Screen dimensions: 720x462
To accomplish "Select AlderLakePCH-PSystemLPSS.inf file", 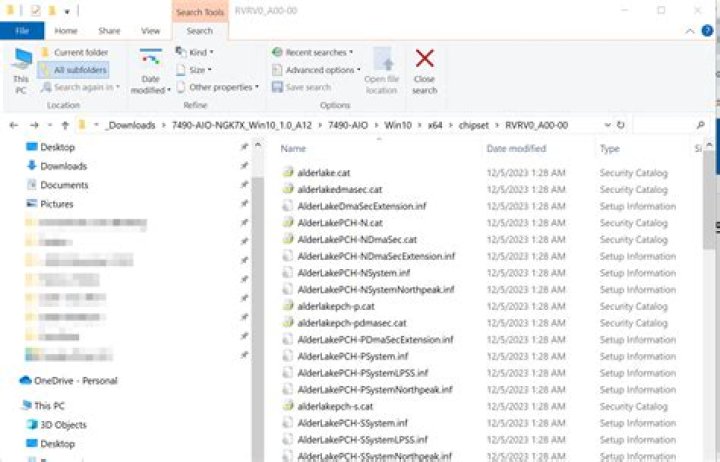I will [362, 373].
